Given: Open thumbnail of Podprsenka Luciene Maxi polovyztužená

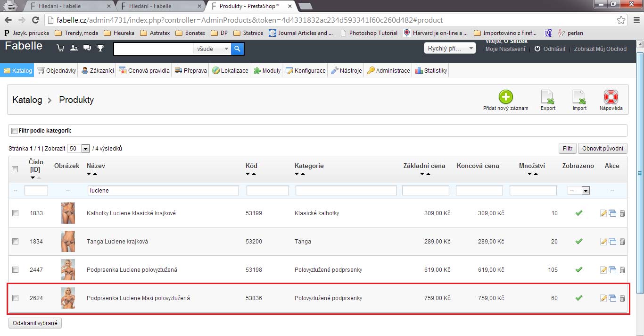Looking at the screenshot, I should tap(68, 298).
